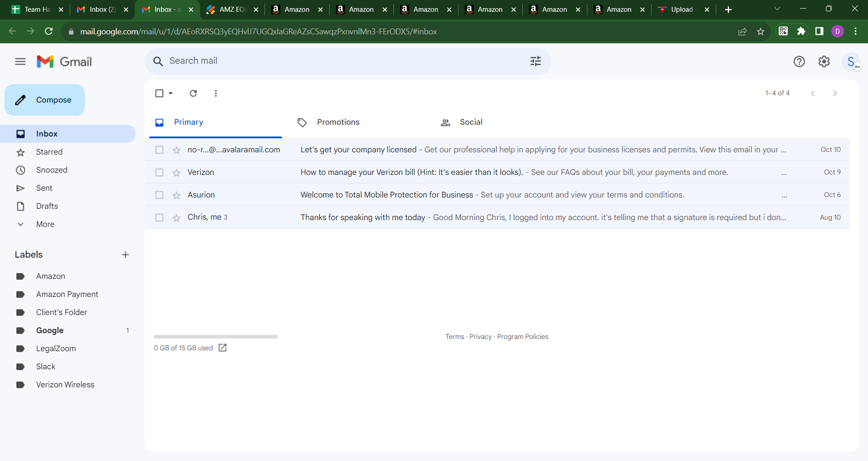Image resolution: width=868 pixels, height=461 pixels.
Task: Open the browser tab search chevron
Action: 777,9
